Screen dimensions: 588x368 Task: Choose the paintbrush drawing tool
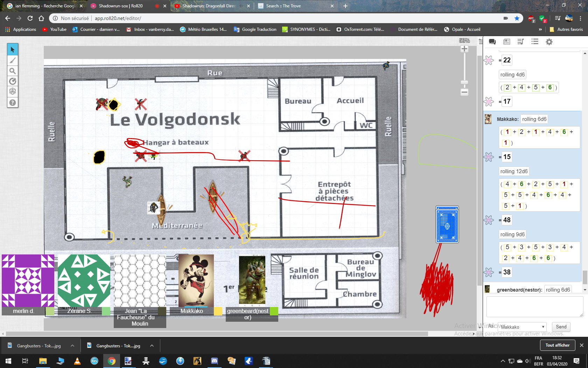click(13, 60)
